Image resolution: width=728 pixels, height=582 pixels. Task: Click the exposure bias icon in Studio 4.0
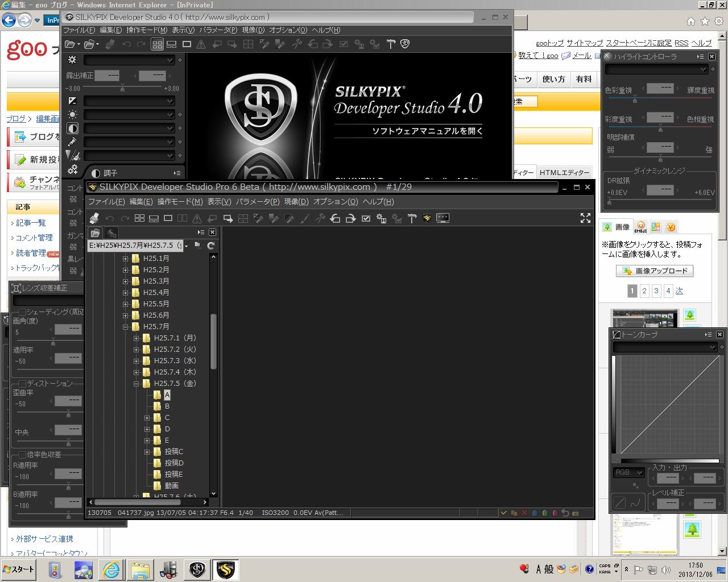(x=72, y=101)
